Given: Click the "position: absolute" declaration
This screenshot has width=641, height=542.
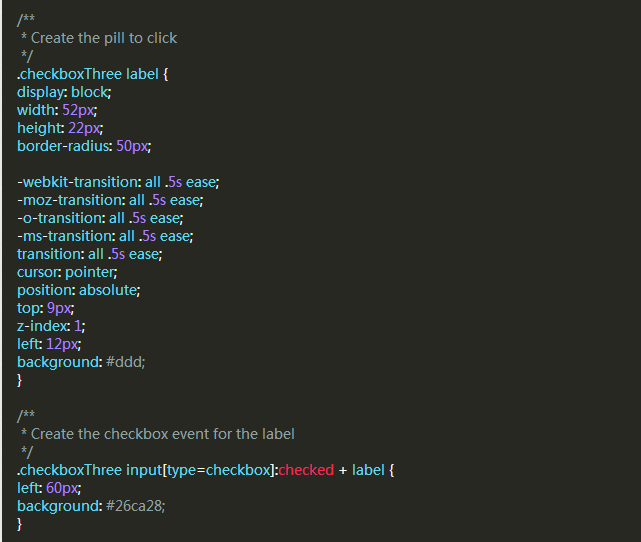Looking at the screenshot, I should click(x=78, y=290).
